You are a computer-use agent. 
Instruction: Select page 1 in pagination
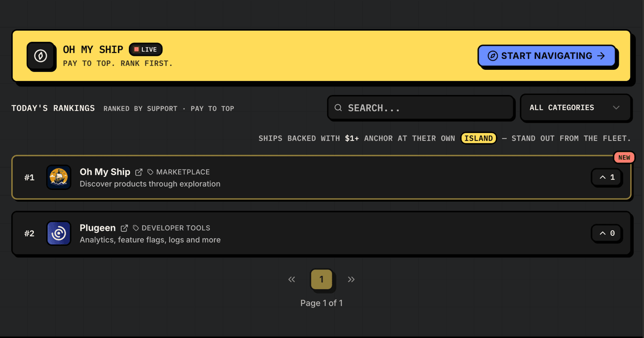(321, 279)
